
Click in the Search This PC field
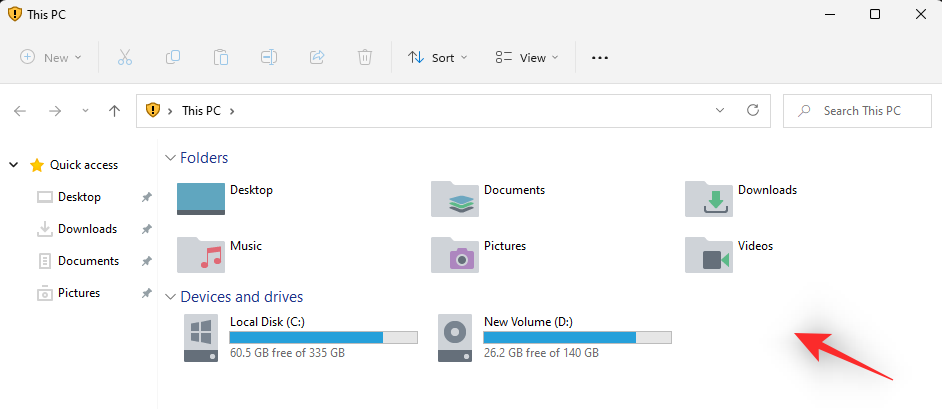click(x=857, y=111)
